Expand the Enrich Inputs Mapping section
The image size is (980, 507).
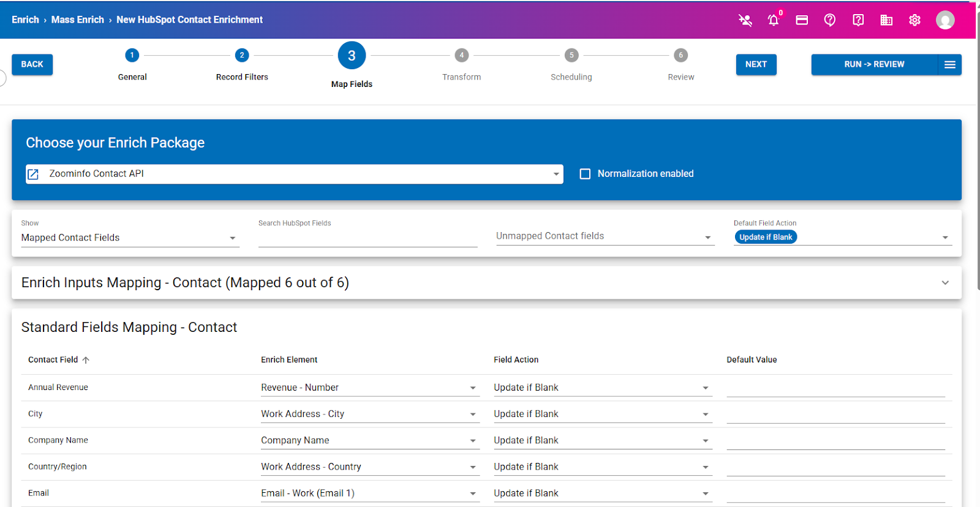tap(944, 282)
